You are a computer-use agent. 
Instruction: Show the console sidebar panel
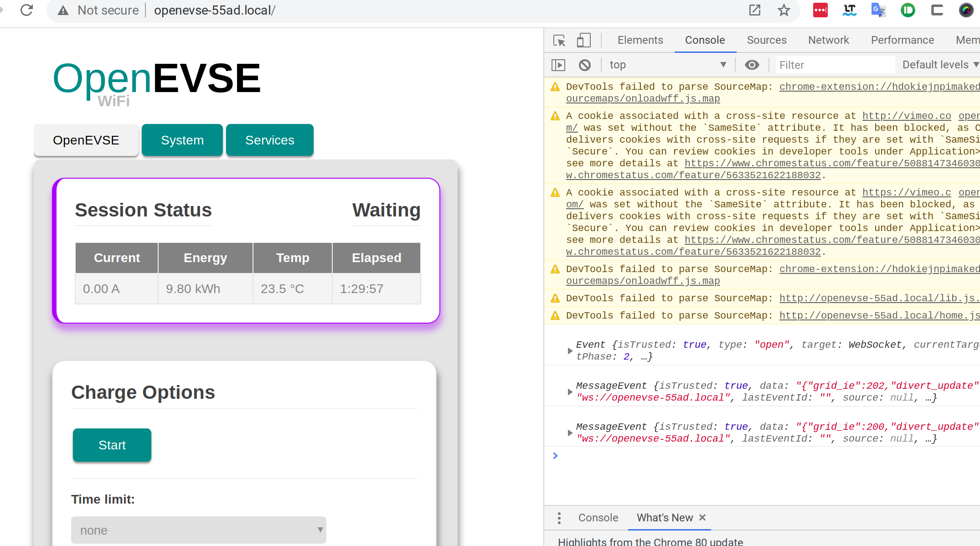(x=558, y=65)
